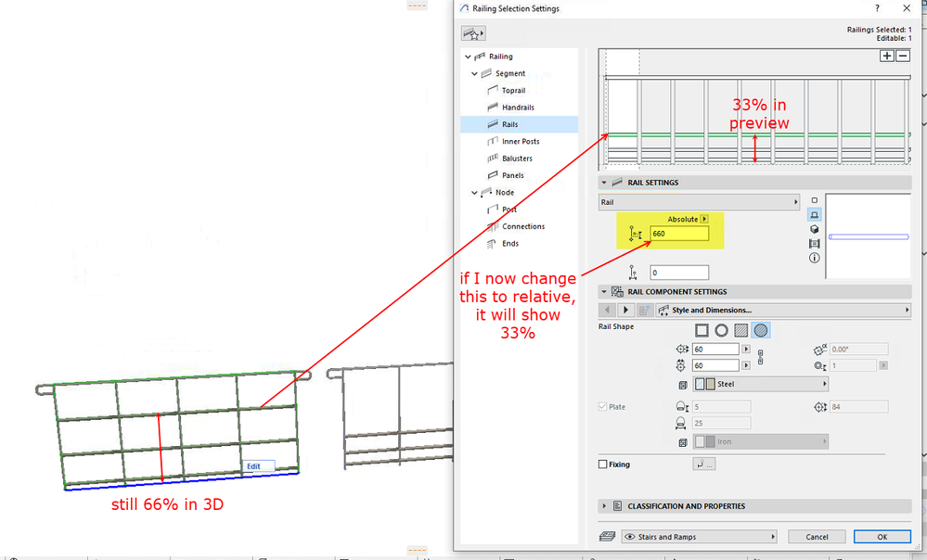Collapse the Node tree branch
This screenshot has height=560, width=927.
click(x=474, y=193)
